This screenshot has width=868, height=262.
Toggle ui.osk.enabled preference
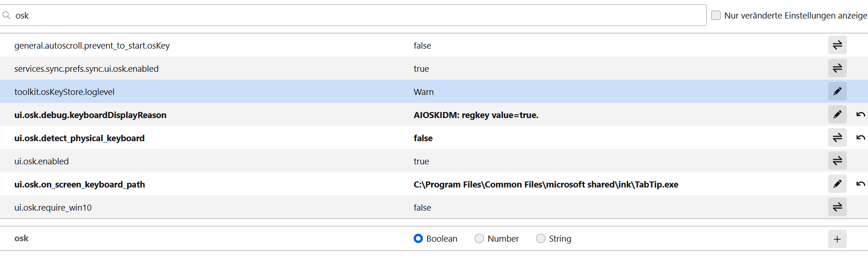[x=837, y=161]
